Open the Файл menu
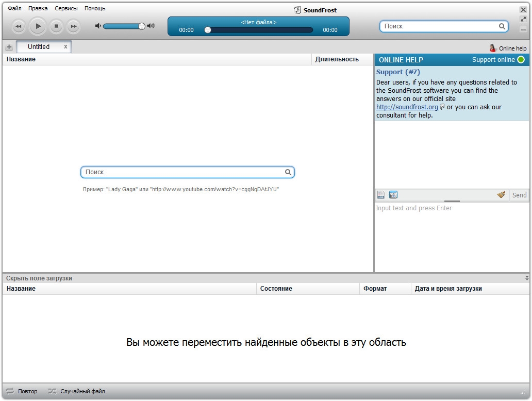The height and width of the screenshot is (401, 532). 14,8
